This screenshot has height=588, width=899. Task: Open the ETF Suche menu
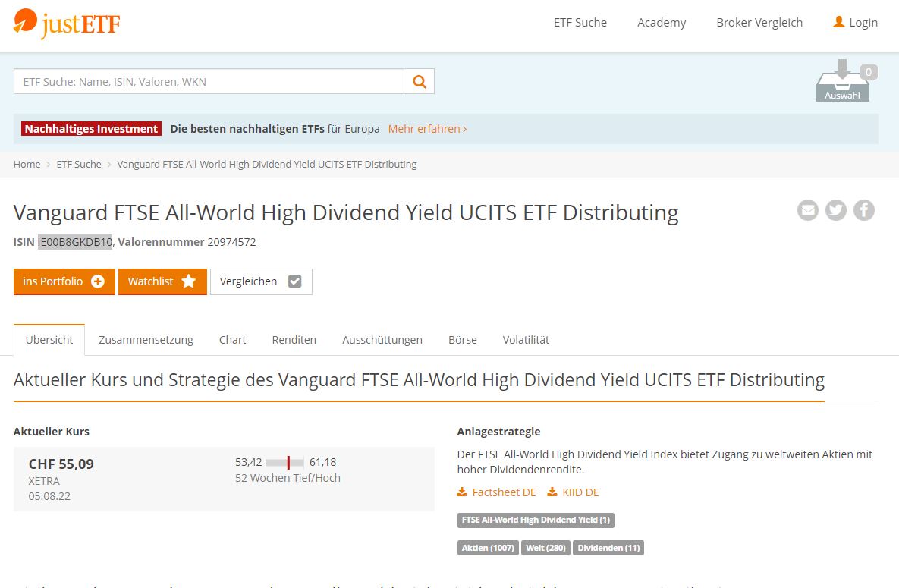pyautogui.click(x=580, y=22)
